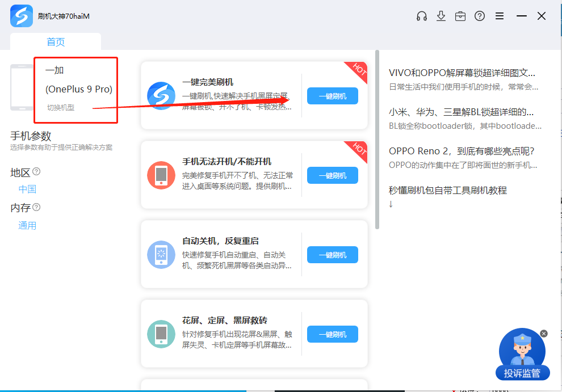Click the 自动关机，反复重启 blue icon
This screenshot has height=392, width=562.
(x=161, y=255)
